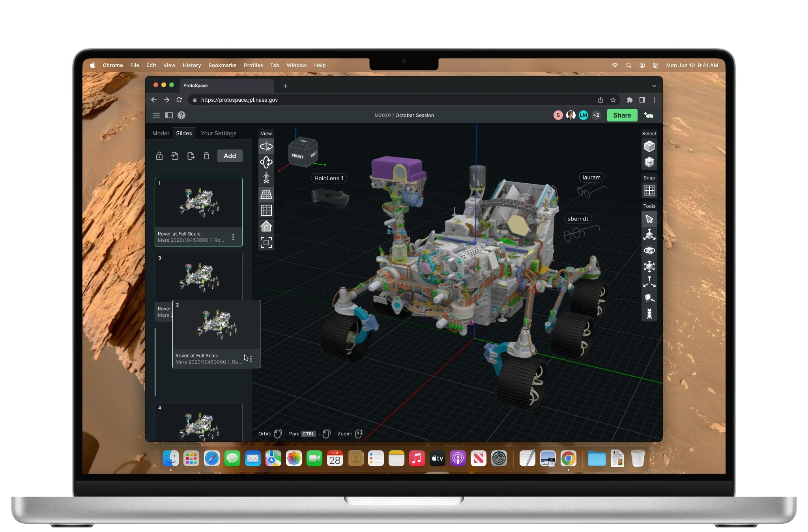Select the turntable orbit view mode
This screenshot has width=808, height=532.
tap(266, 147)
